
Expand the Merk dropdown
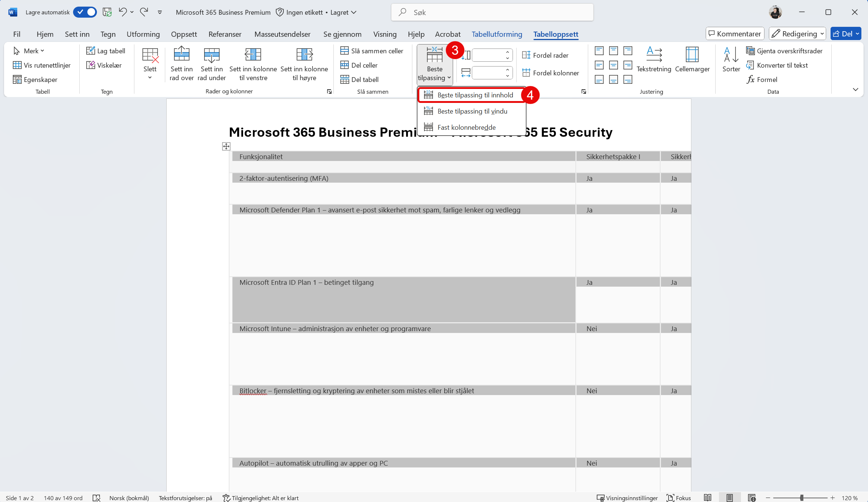[43, 51]
